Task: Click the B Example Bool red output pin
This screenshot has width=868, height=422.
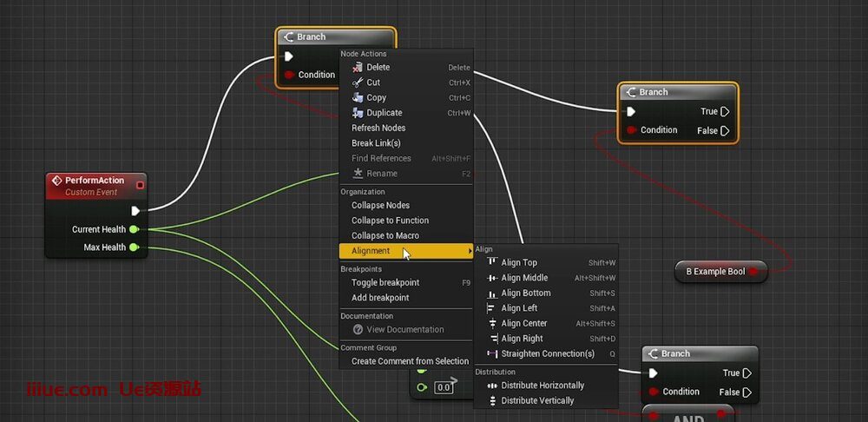Action: coord(754,272)
